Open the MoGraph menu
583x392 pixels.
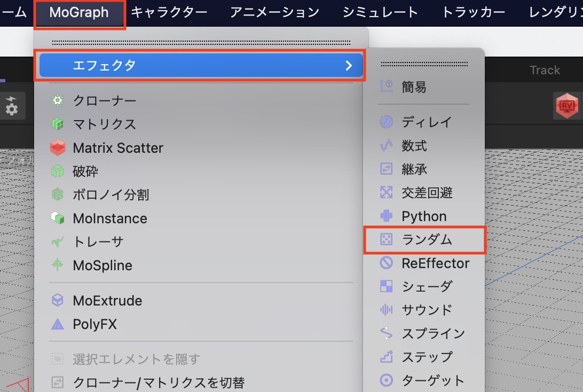[79, 12]
